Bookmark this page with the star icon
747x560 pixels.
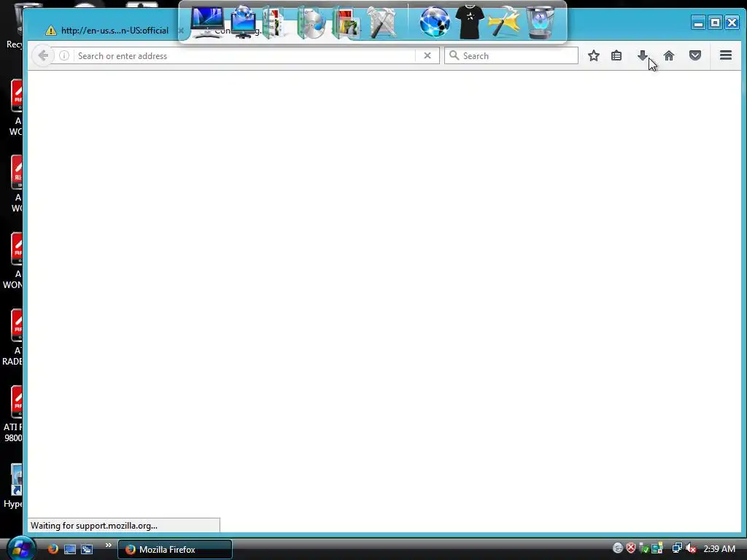pos(594,55)
